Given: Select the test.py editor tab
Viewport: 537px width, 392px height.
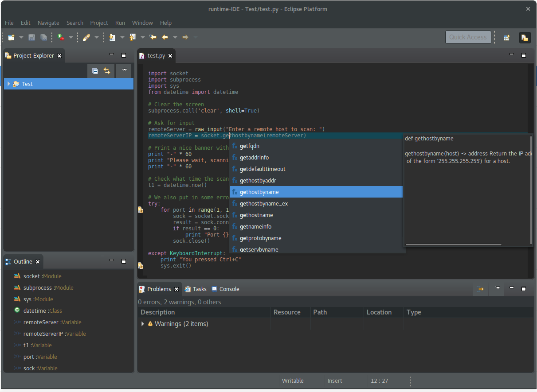Looking at the screenshot, I should click(156, 56).
